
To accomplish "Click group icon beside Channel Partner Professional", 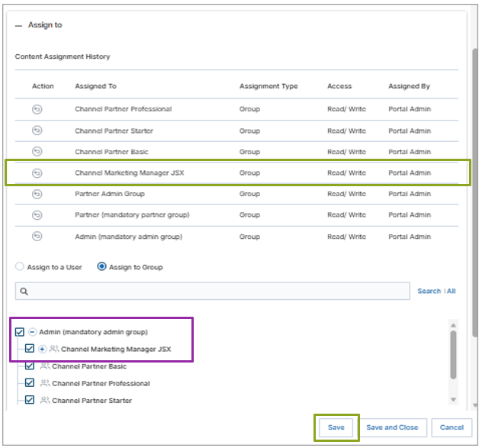I will 45,383.
